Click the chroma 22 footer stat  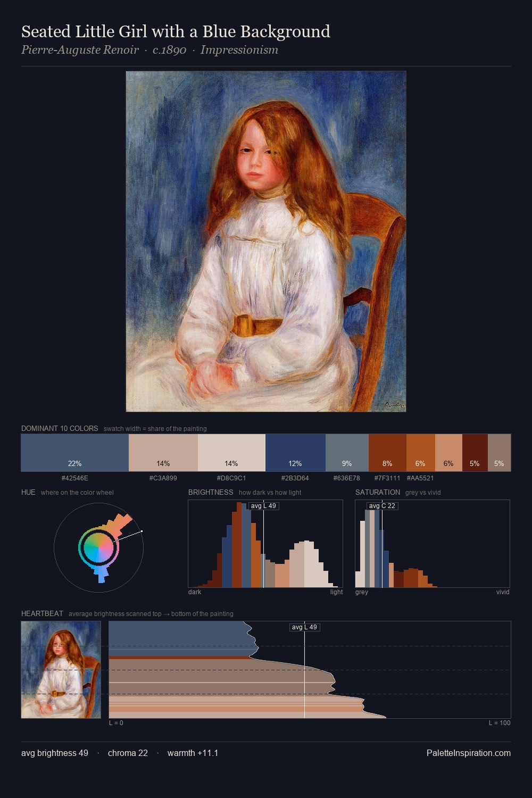(x=128, y=753)
